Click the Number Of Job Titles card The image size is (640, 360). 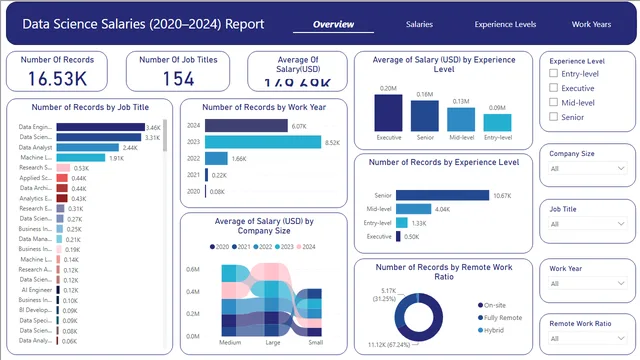coord(178,71)
